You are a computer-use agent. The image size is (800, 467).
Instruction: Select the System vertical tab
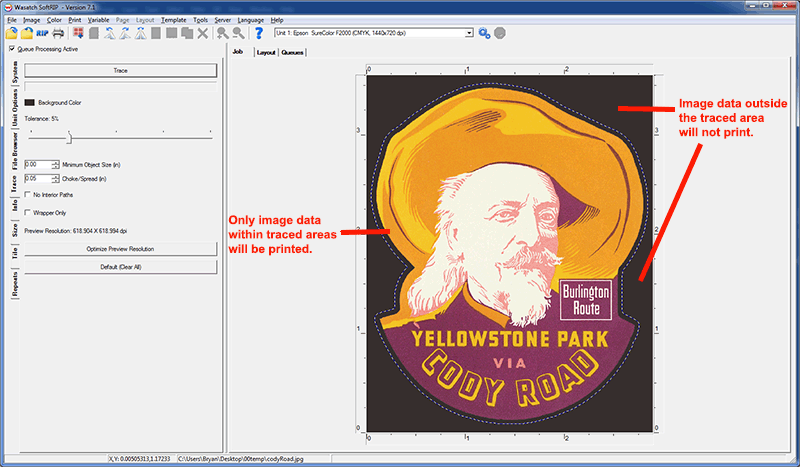tap(15, 72)
